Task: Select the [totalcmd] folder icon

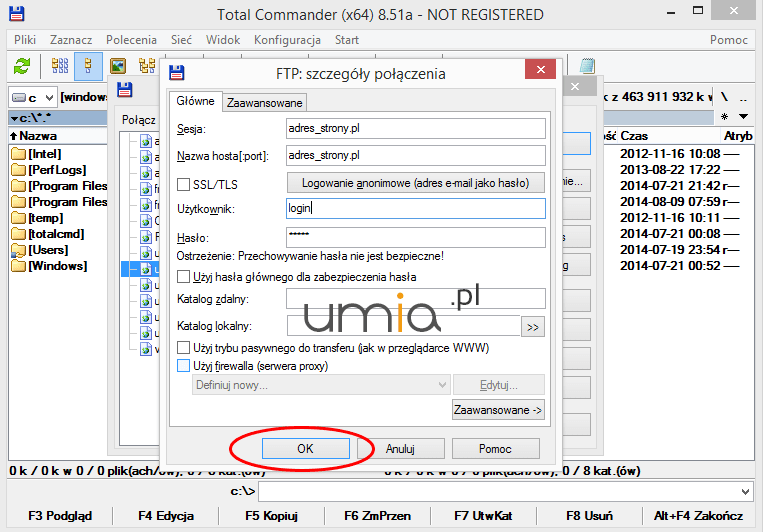Action: 18,234
